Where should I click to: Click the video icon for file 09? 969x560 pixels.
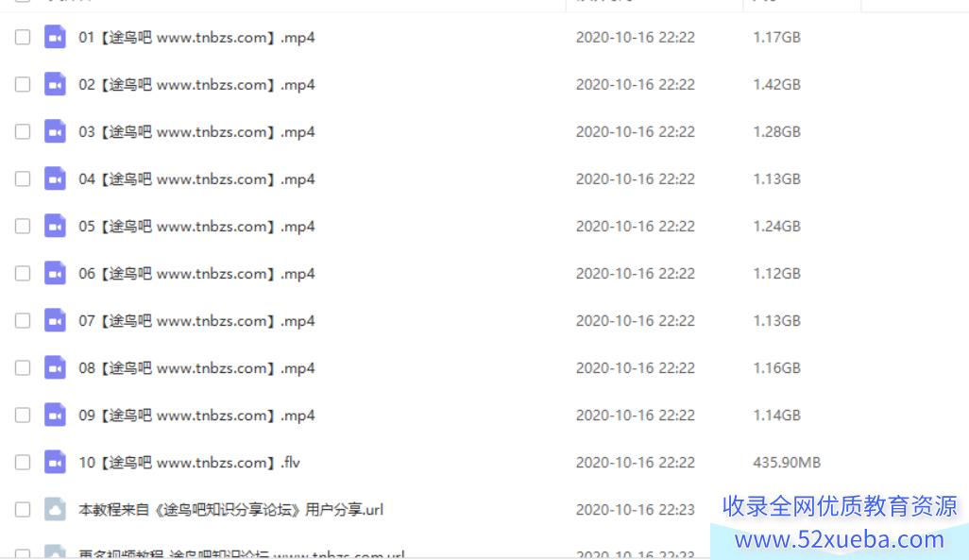pos(55,416)
